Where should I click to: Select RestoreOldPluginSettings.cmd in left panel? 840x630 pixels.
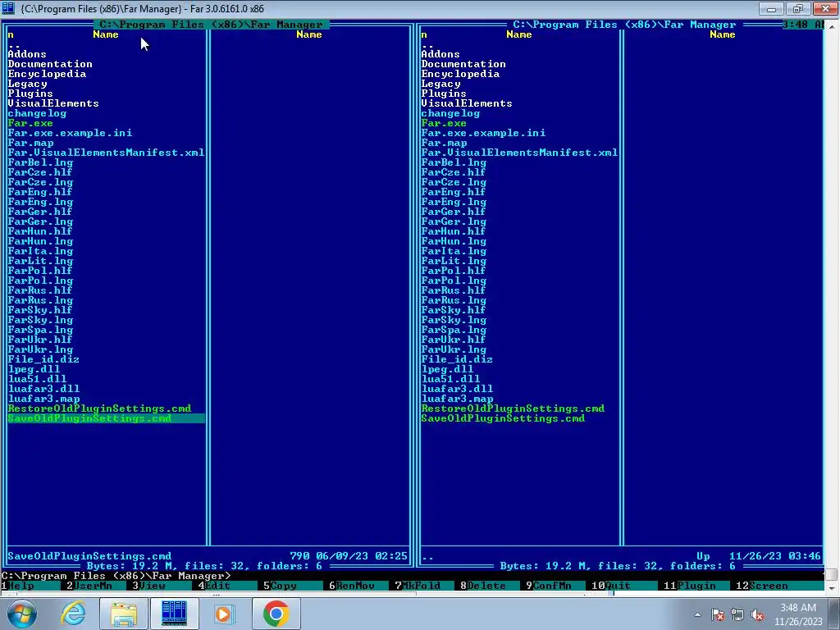click(x=99, y=409)
